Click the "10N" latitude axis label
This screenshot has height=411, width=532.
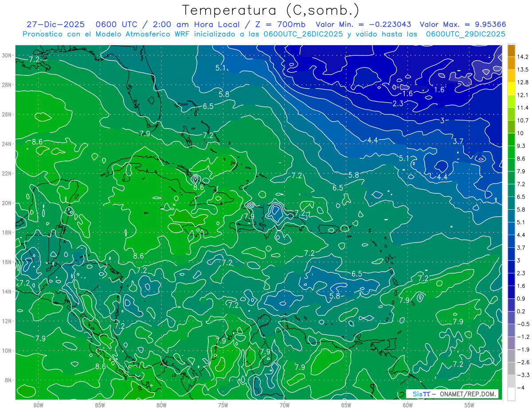pyautogui.click(x=8, y=351)
